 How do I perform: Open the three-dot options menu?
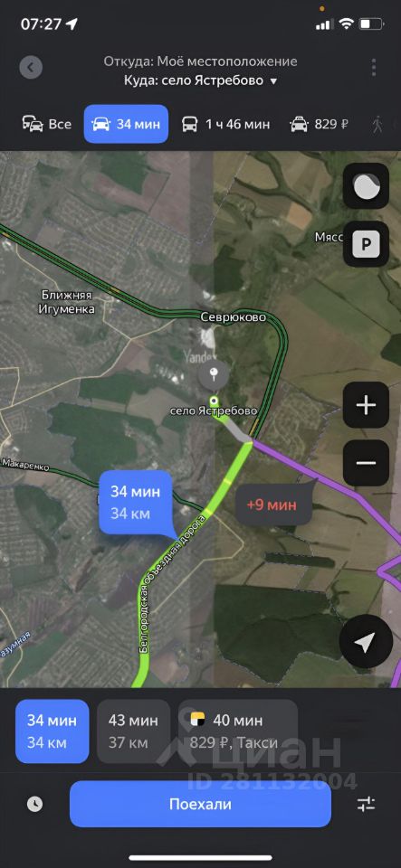[374, 68]
